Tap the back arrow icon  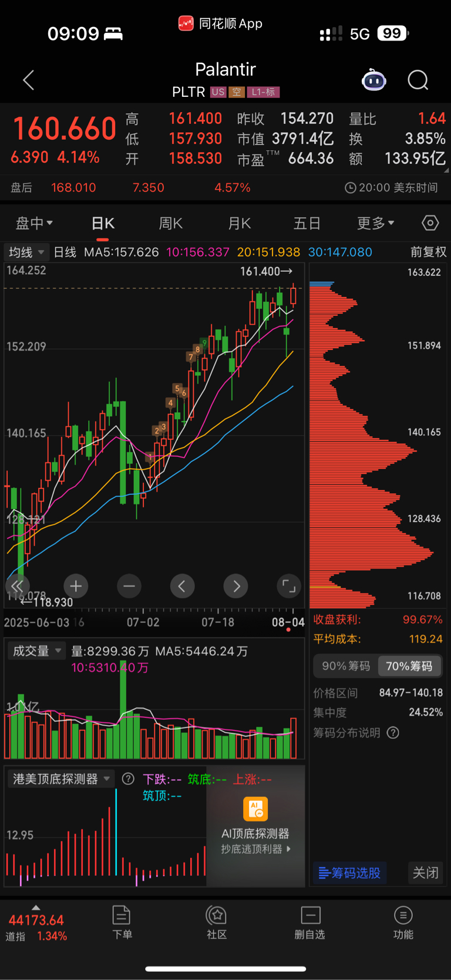point(28,80)
